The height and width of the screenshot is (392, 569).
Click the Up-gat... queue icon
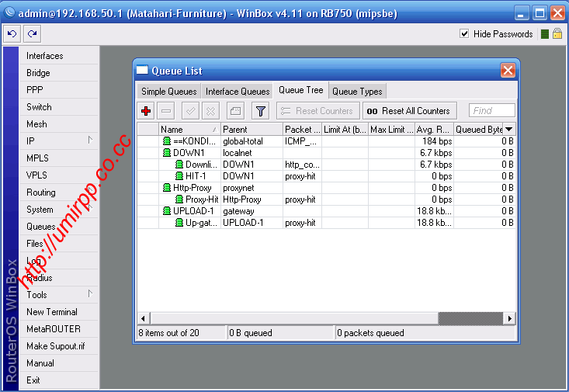coord(179,222)
